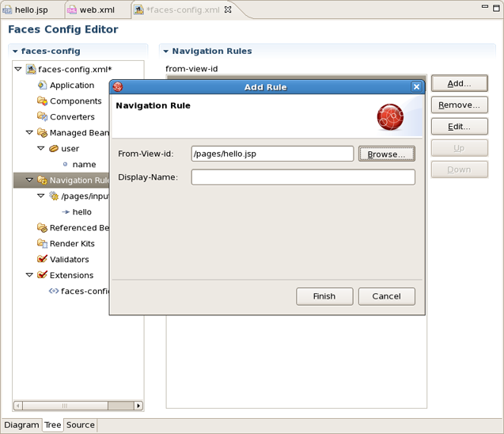The width and height of the screenshot is (504, 434).
Task: Collapse the faces-config section
Action: point(15,51)
